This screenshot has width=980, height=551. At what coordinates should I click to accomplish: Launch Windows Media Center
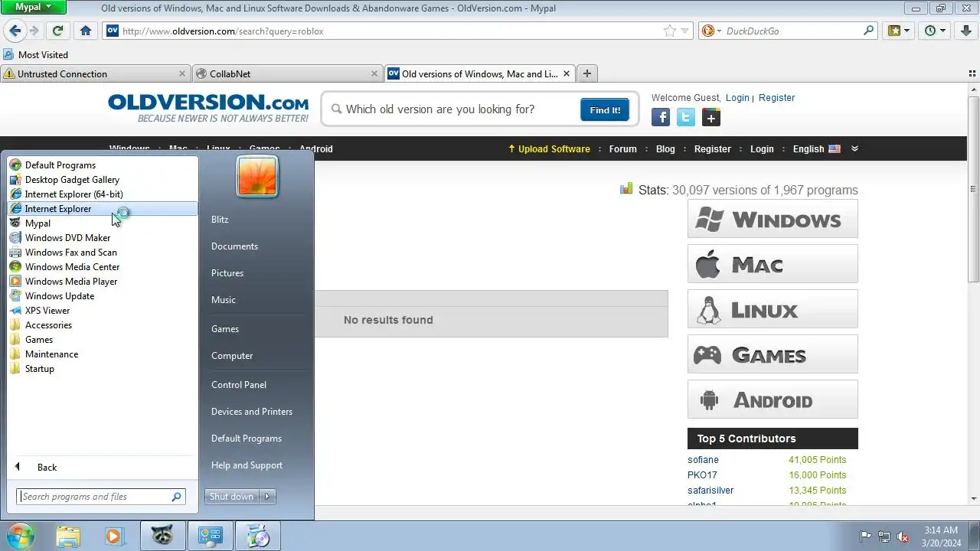[103, 267]
